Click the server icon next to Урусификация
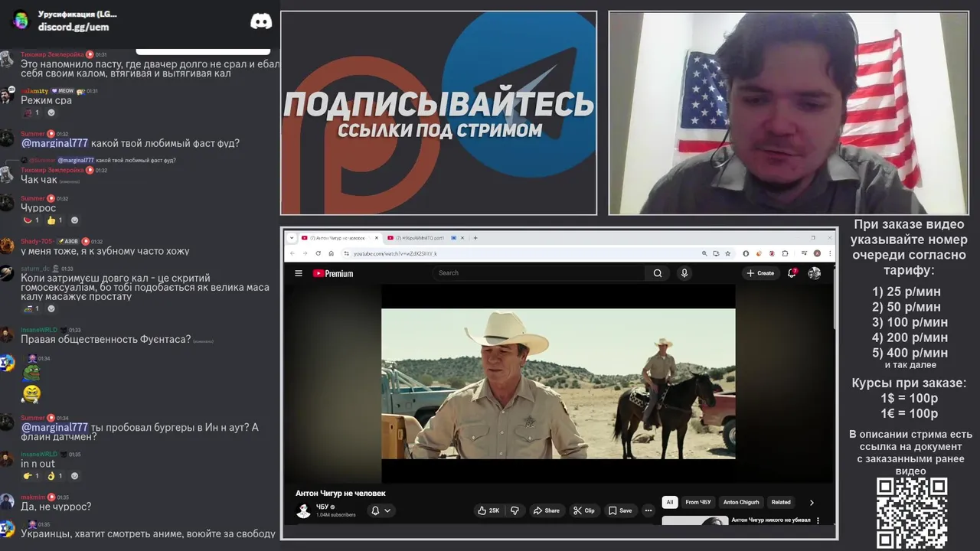 (x=21, y=20)
